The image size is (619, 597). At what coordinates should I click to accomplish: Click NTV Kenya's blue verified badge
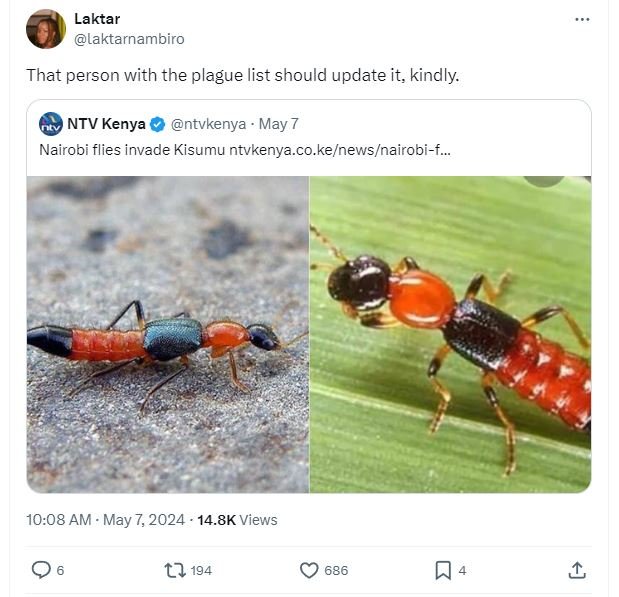pos(158,125)
